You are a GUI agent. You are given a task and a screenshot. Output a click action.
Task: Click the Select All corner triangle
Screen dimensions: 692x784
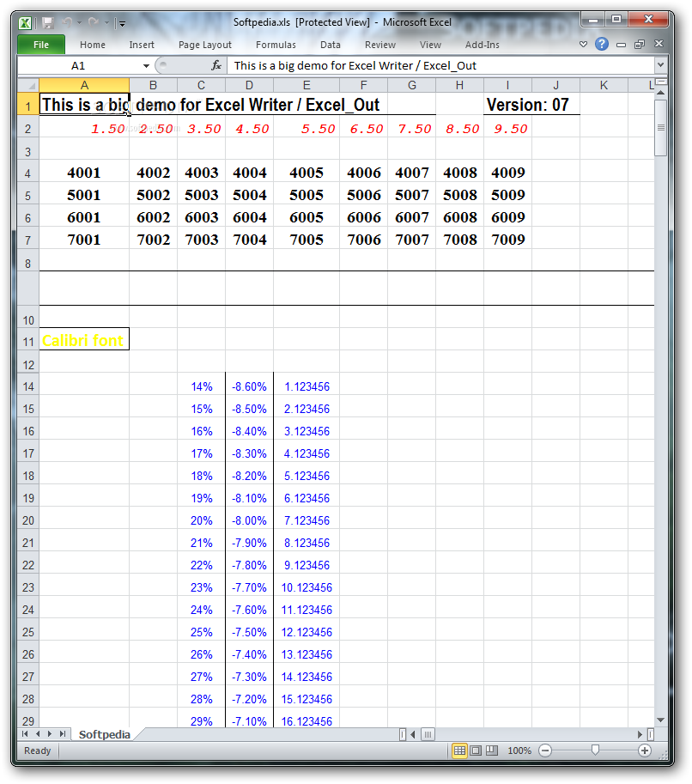[28, 85]
